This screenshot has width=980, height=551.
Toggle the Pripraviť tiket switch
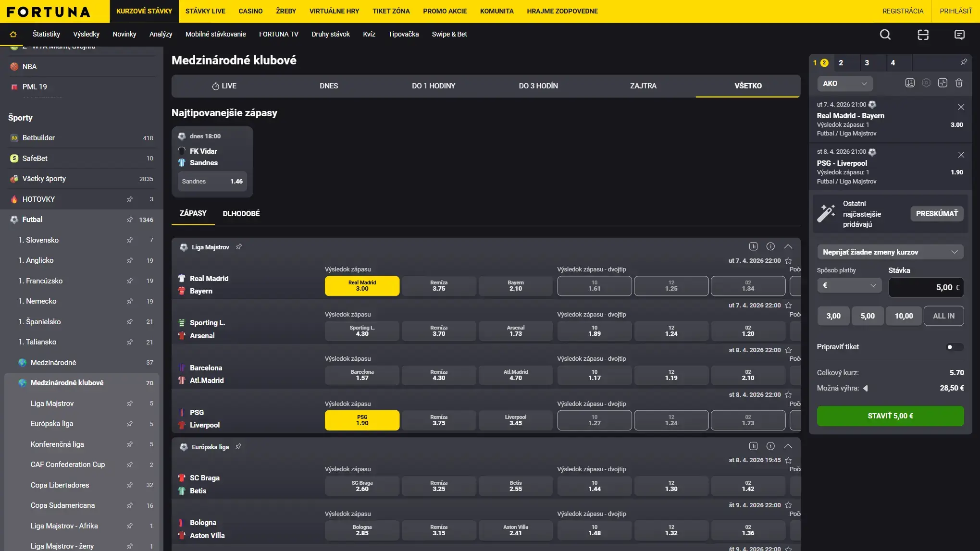click(954, 347)
